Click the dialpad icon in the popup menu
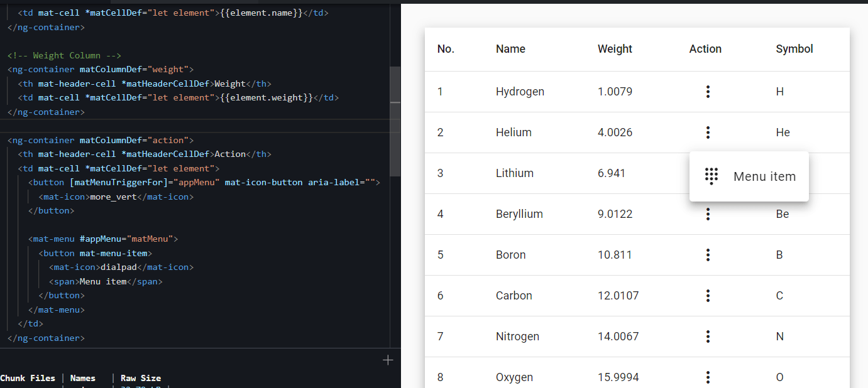 pyautogui.click(x=711, y=176)
